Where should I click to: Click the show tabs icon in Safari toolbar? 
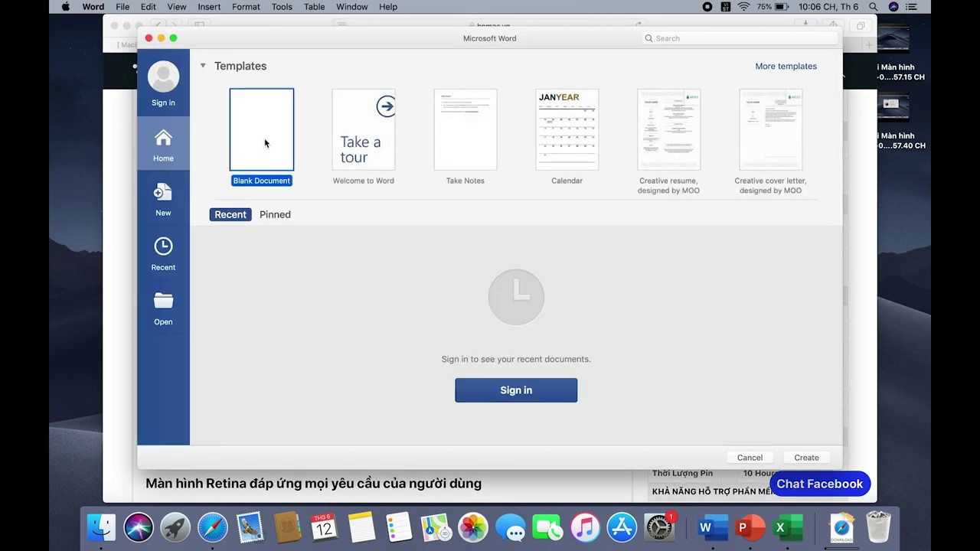point(861,26)
